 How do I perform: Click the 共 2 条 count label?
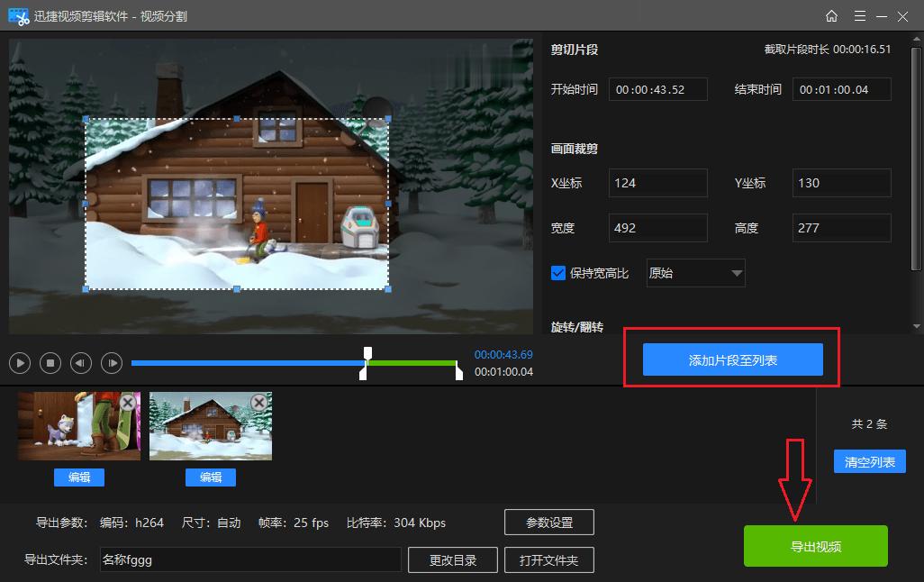click(x=869, y=423)
